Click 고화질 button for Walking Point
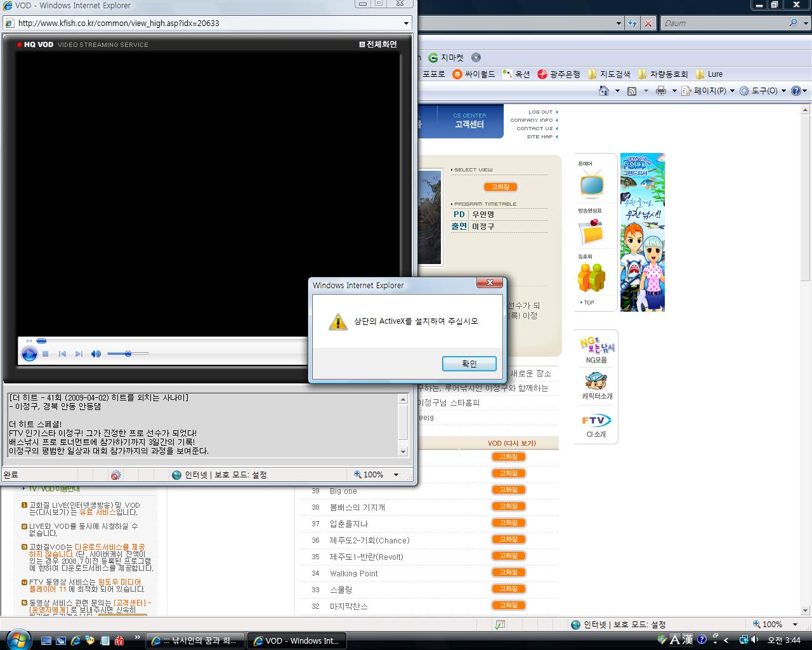The height and width of the screenshot is (650, 812). tap(509, 573)
